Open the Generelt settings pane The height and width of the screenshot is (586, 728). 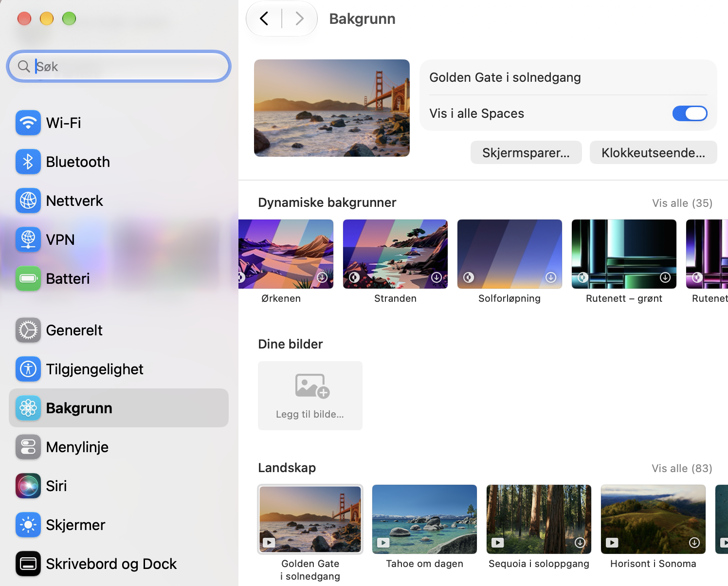point(119,330)
